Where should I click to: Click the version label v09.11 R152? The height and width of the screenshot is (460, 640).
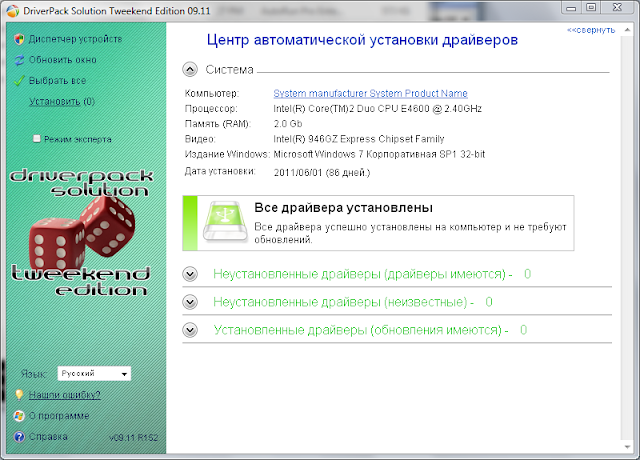coord(133,438)
